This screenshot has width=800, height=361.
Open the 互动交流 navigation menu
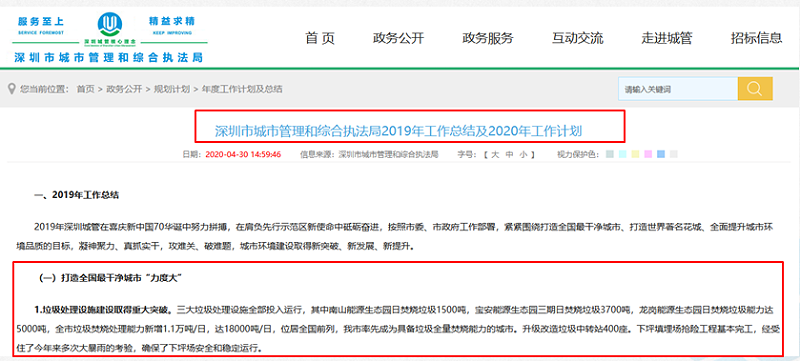(578, 38)
